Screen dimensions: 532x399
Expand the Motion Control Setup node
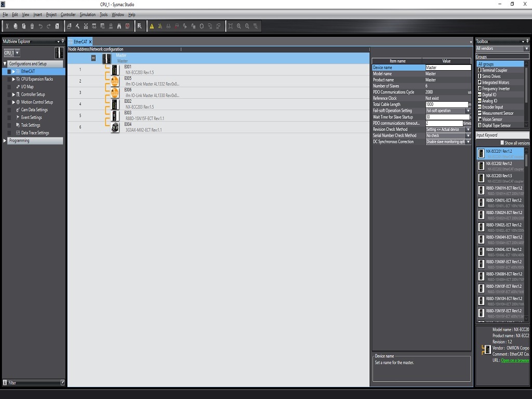click(x=14, y=102)
